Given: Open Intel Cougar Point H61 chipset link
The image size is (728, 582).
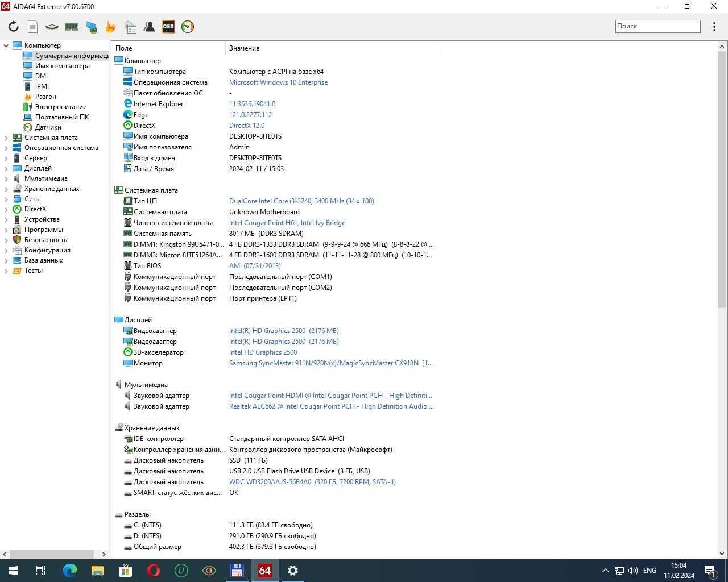Looking at the screenshot, I should (x=287, y=223).
